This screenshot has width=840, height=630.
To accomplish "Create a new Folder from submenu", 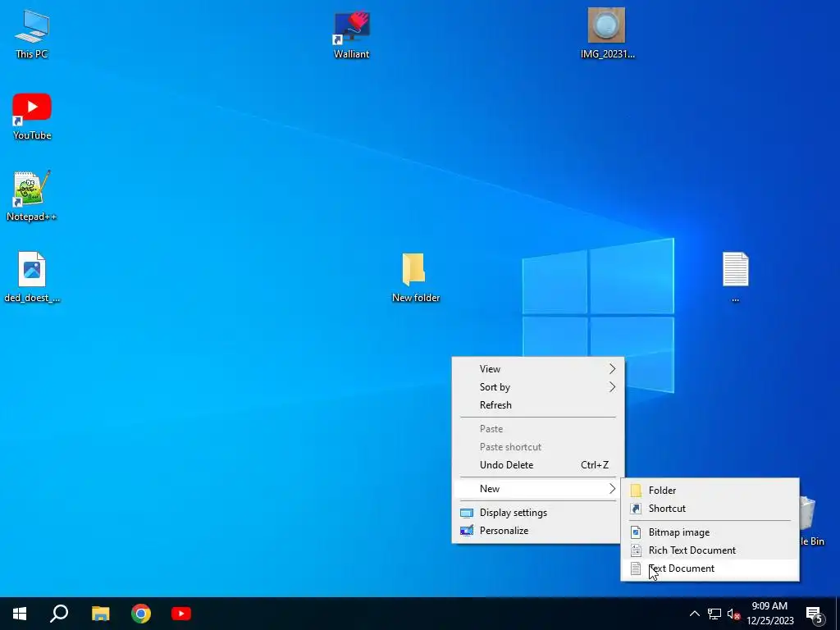I will pos(710,491).
